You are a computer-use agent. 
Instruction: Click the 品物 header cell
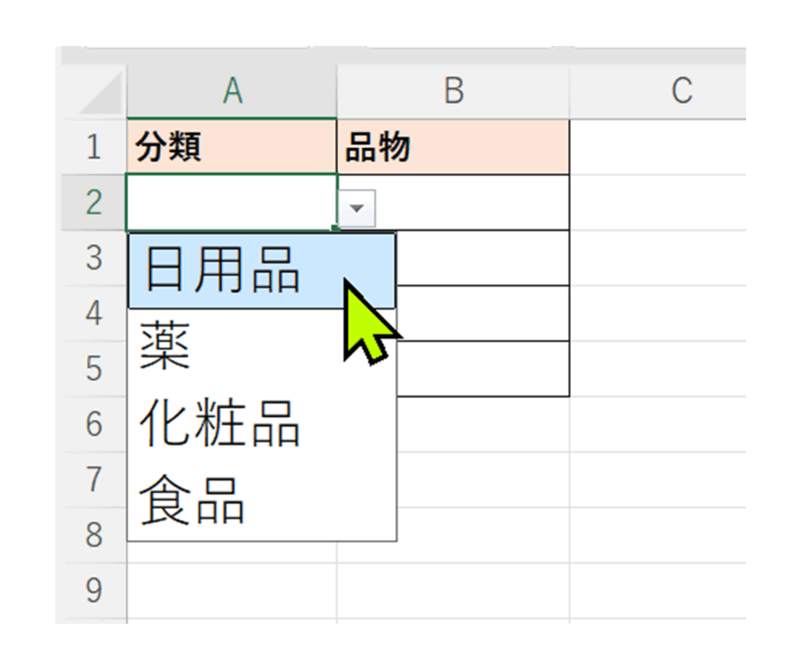[452, 147]
